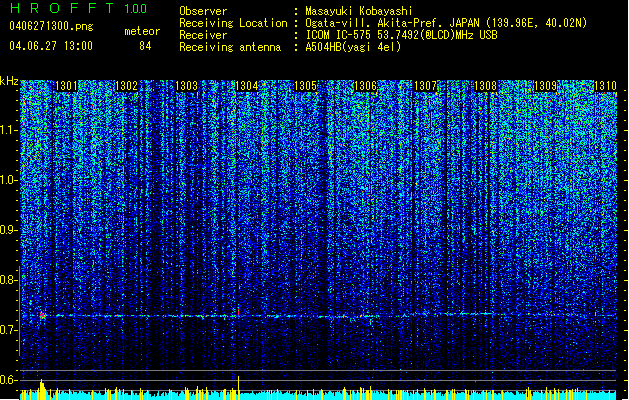Image resolution: width=629 pixels, height=400 pixels.
Task: Click the ICOM IC-575 receiver text
Action: (401, 35)
